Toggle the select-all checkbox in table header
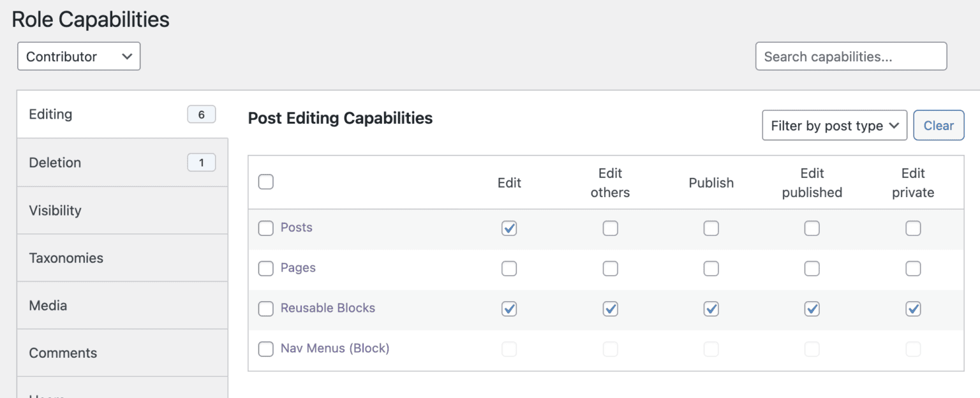 point(266,182)
